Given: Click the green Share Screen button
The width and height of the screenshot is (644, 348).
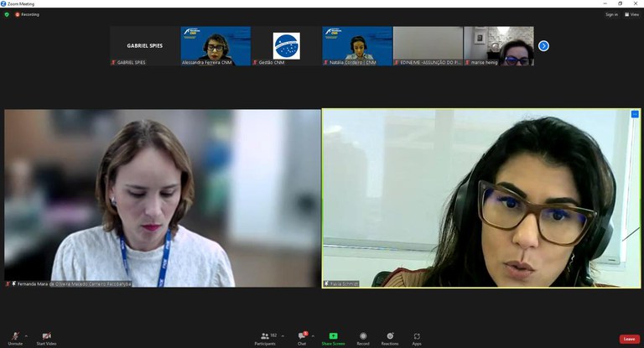Looking at the screenshot, I should pyautogui.click(x=333, y=337).
